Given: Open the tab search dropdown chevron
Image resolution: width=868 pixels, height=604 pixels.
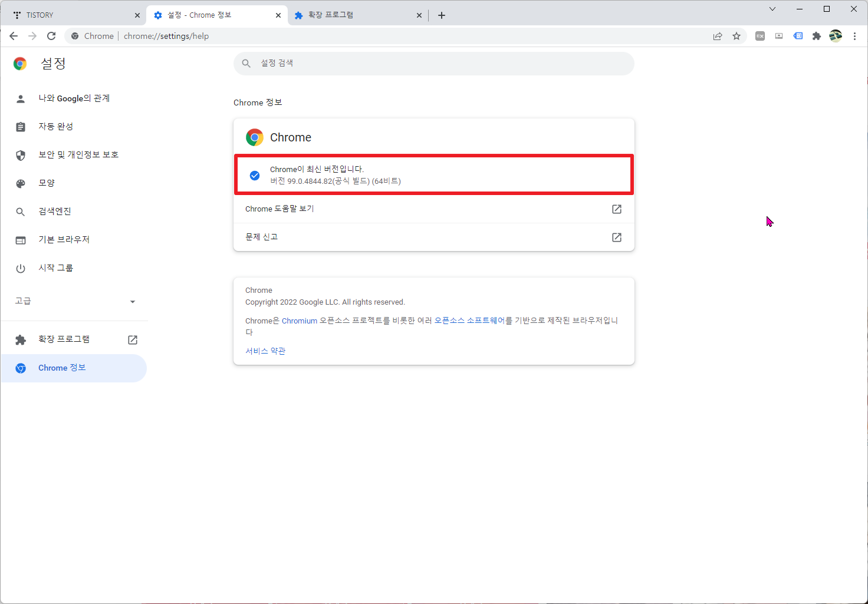Looking at the screenshot, I should [x=772, y=9].
